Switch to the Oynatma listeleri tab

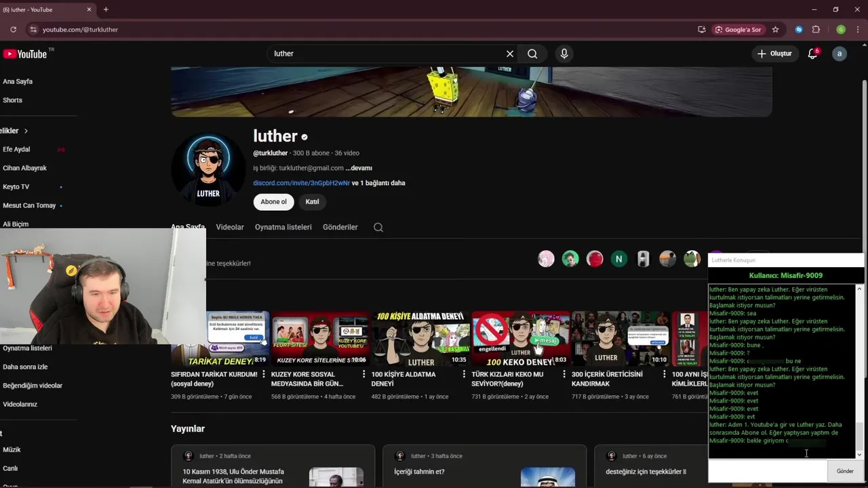283,227
